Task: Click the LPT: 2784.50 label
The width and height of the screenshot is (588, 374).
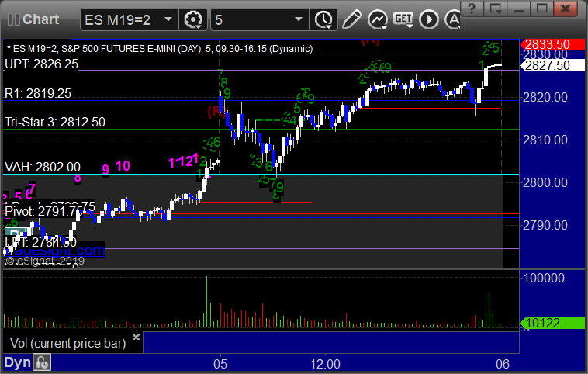Action: [40, 242]
